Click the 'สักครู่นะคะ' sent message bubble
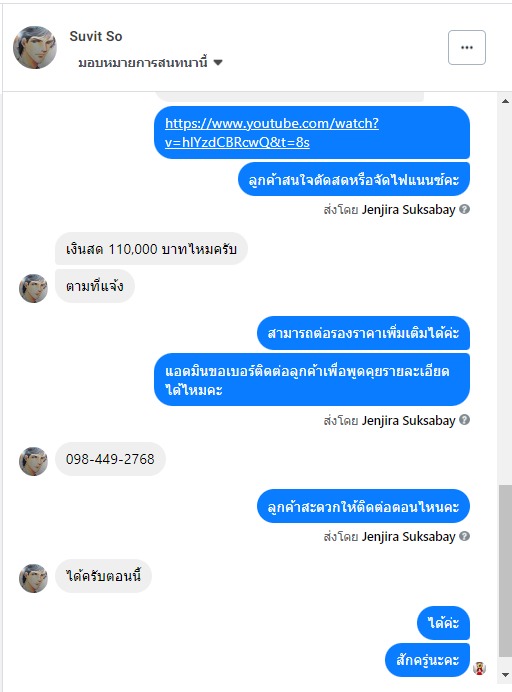The width and height of the screenshot is (512, 692). pyautogui.click(x=427, y=660)
